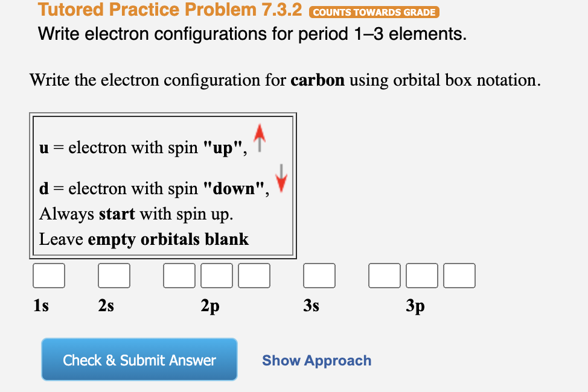Image resolution: width=588 pixels, height=392 pixels.
Task: Click the COUNTS TOWARDS GRADE badge
Action: pos(373,11)
